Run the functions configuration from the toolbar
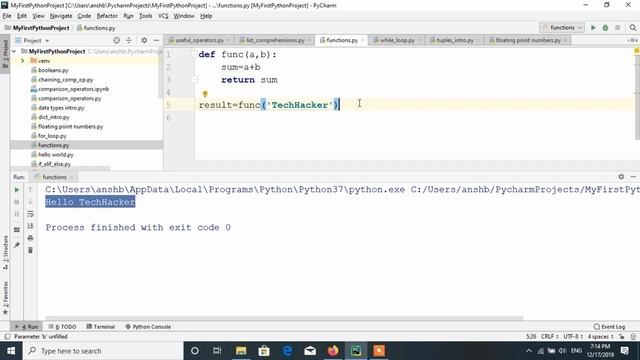This screenshot has height=360, width=640. [593, 28]
